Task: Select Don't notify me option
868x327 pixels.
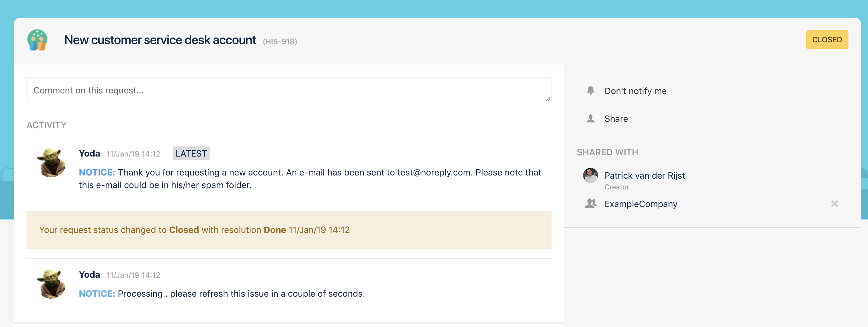Action: pos(635,91)
